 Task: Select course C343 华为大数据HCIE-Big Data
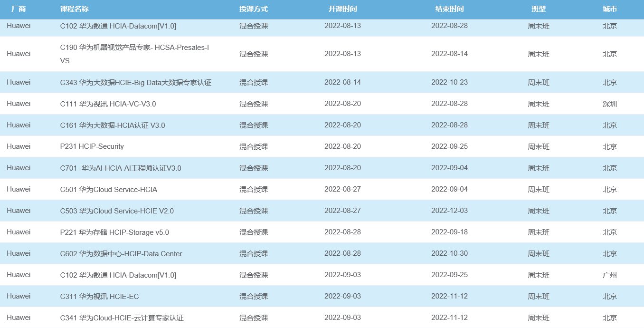coord(136,83)
